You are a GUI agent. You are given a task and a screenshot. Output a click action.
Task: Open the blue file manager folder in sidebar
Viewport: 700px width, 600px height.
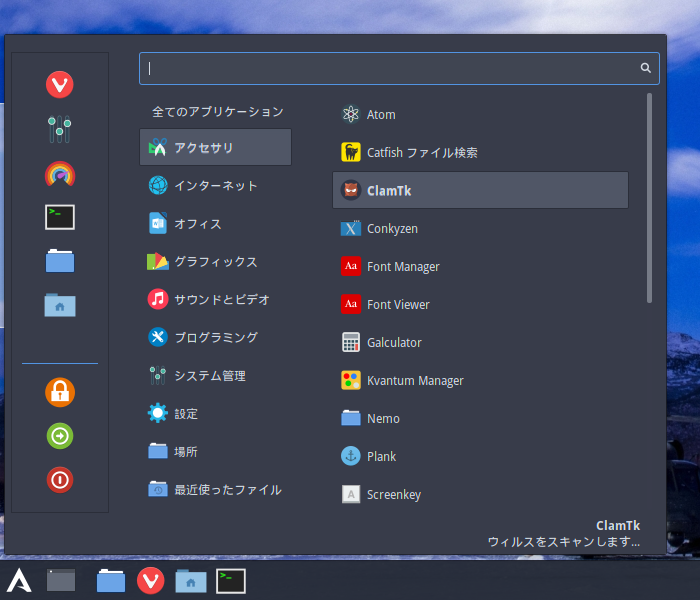60,261
